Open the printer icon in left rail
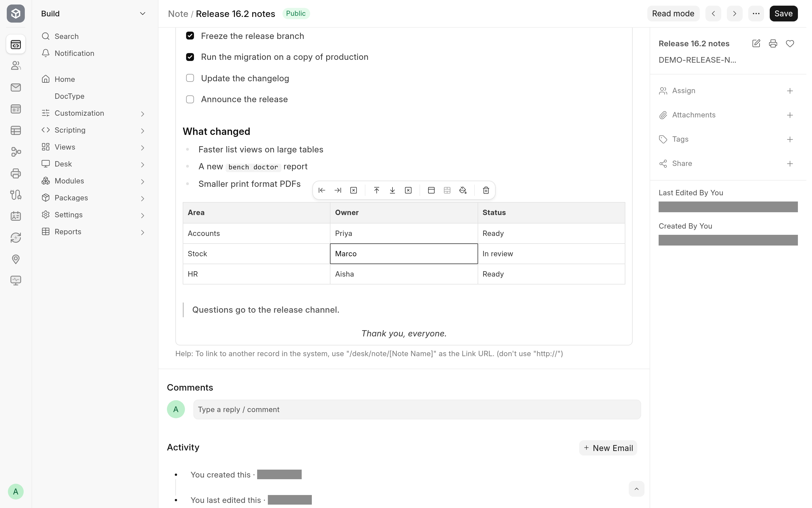This screenshot has width=812, height=508. coord(16,173)
